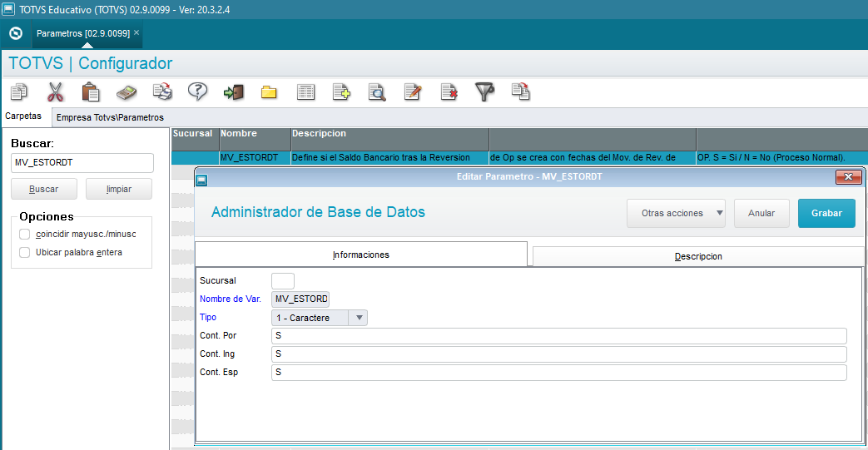Click the Grabar button
The width and height of the screenshot is (868, 450).
(x=826, y=213)
